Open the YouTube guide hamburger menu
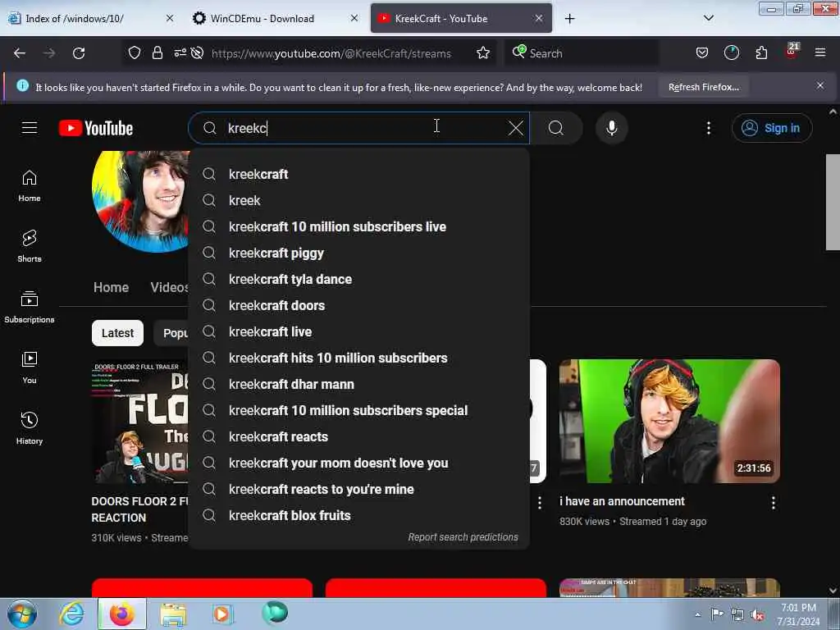Image resolution: width=840 pixels, height=630 pixels. (x=30, y=128)
